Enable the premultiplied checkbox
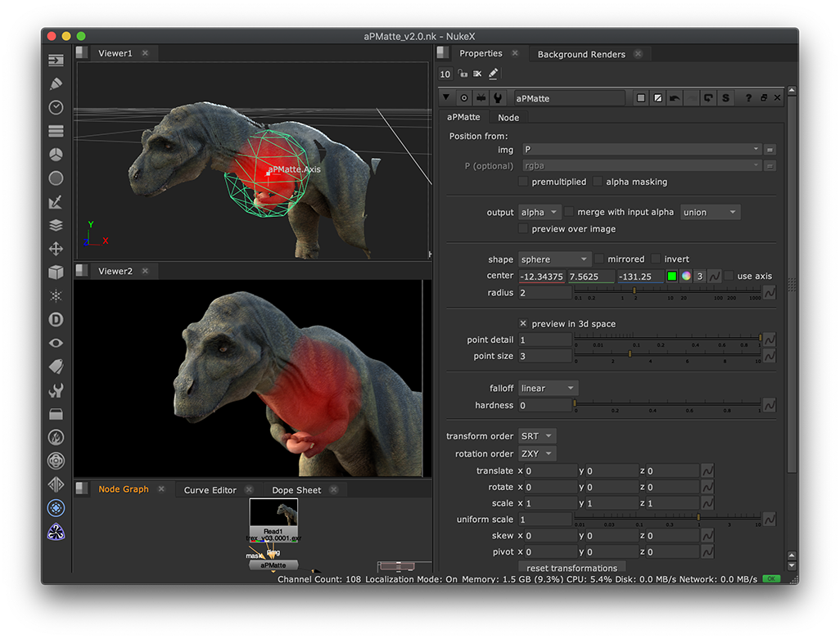The width and height of the screenshot is (840, 639). coord(524,182)
